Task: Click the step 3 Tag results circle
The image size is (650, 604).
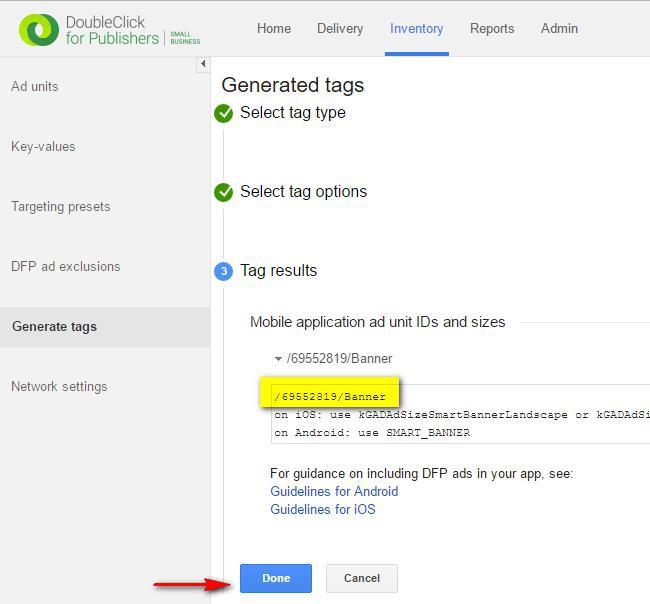Action: (224, 271)
